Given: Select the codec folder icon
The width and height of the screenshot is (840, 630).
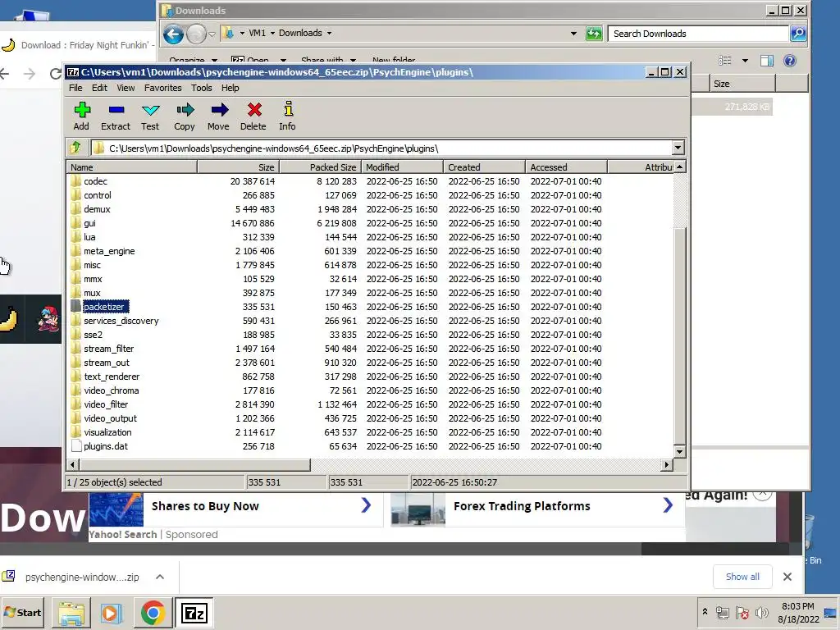Looking at the screenshot, I should [75, 181].
